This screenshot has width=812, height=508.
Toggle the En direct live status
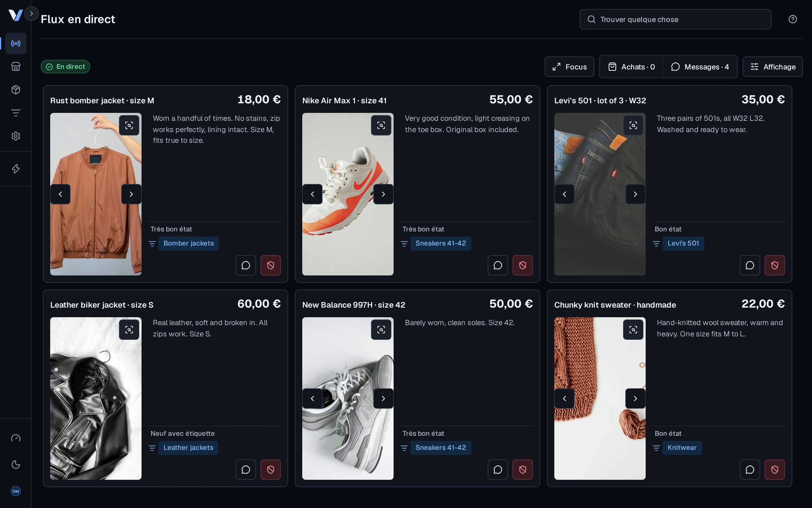tap(65, 67)
